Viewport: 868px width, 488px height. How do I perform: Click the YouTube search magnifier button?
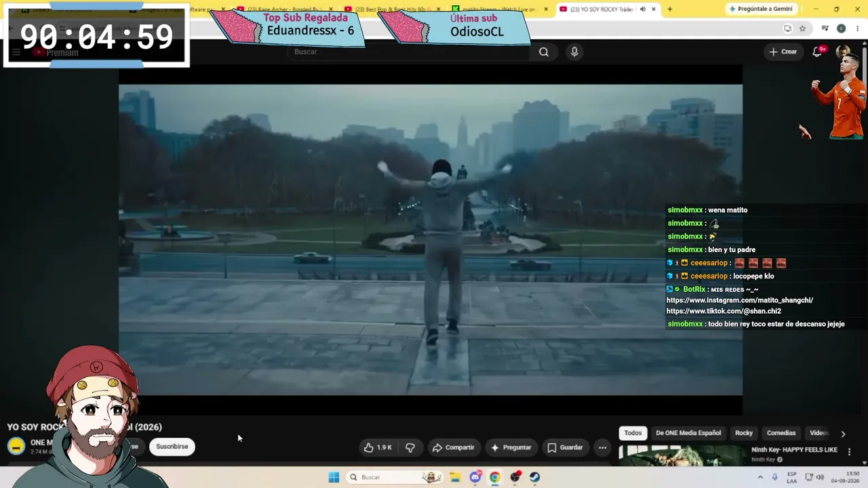click(544, 52)
